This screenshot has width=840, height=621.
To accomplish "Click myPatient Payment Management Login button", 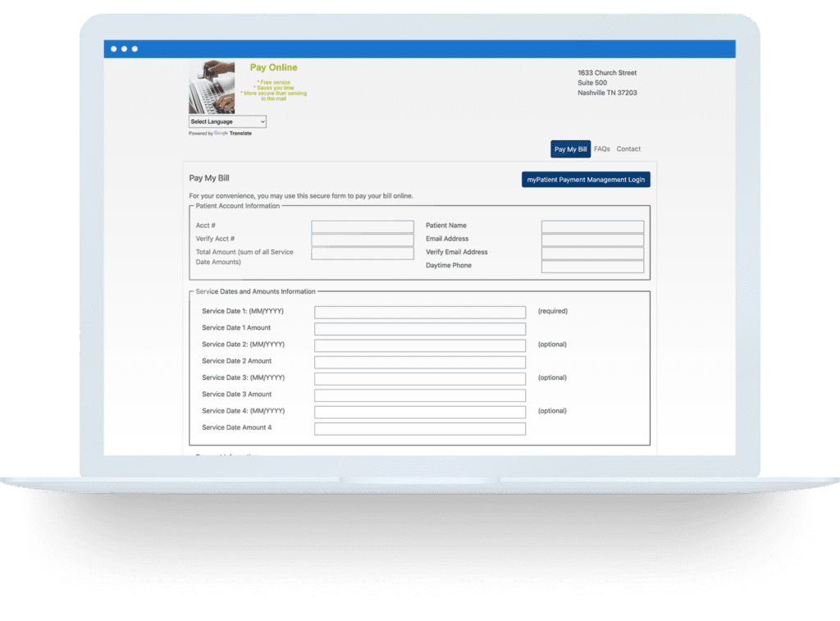I will 586,180.
